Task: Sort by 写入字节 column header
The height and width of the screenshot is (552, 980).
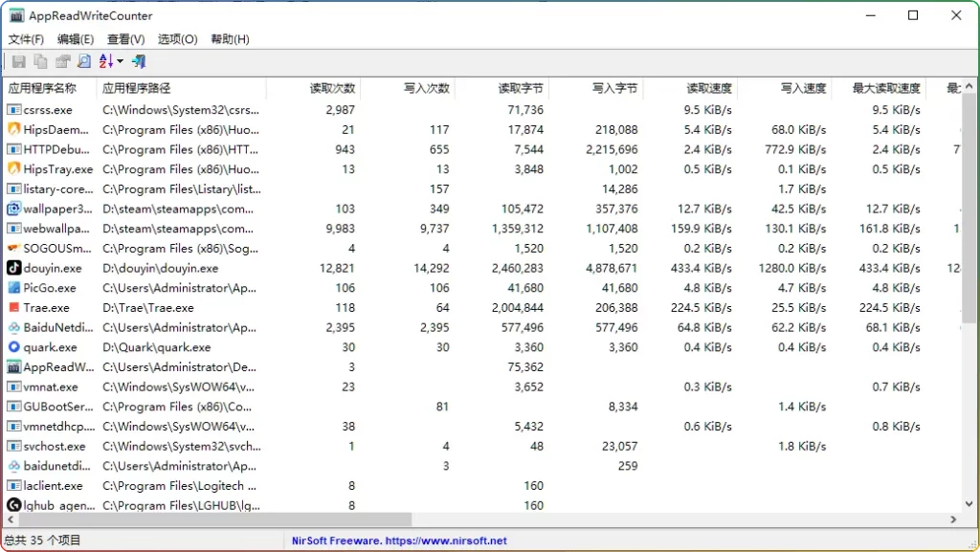Action: coord(596,88)
